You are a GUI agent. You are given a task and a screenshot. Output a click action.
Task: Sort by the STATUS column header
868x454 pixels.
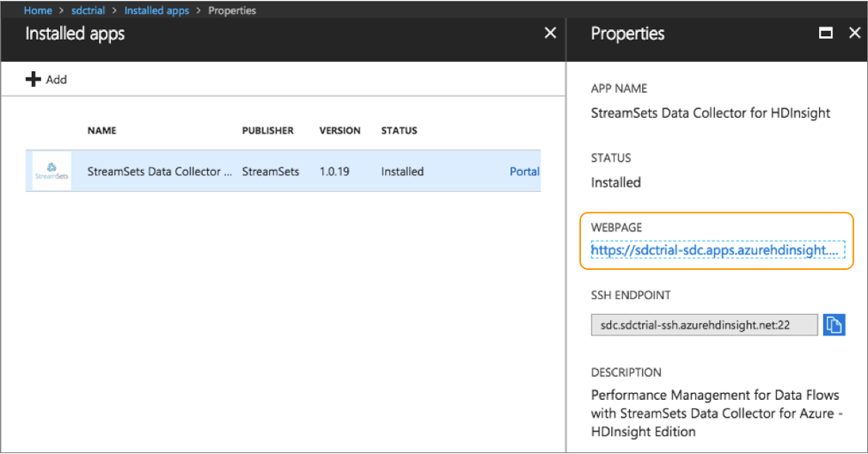pyautogui.click(x=399, y=131)
